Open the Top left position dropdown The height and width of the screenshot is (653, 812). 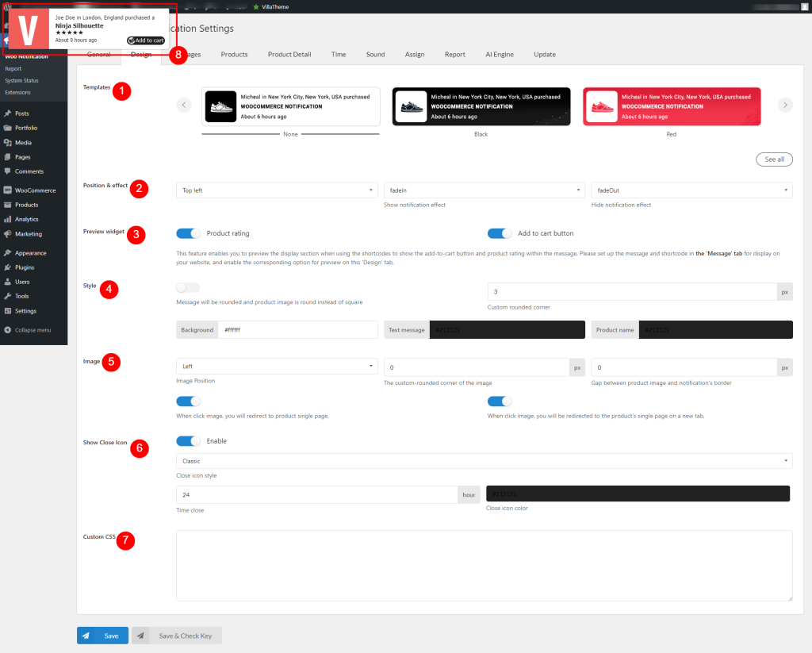pos(277,190)
